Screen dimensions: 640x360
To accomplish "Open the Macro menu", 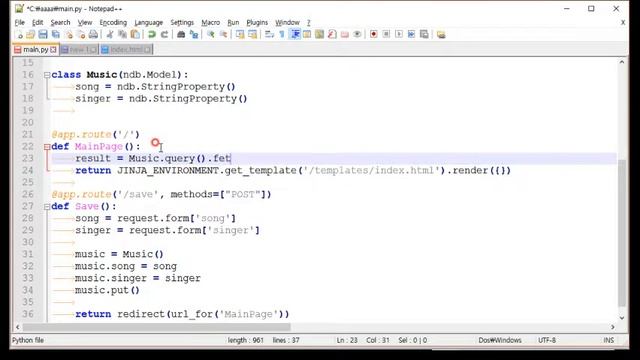I will [211, 22].
